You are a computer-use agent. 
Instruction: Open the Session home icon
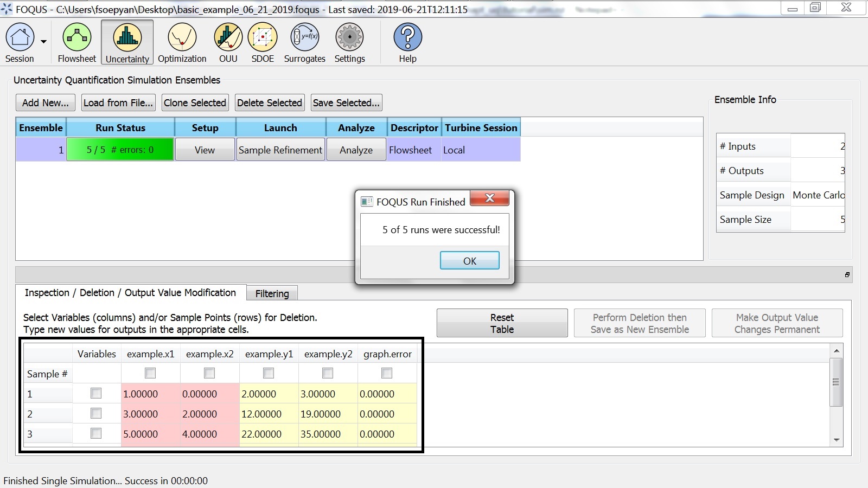pos(20,37)
